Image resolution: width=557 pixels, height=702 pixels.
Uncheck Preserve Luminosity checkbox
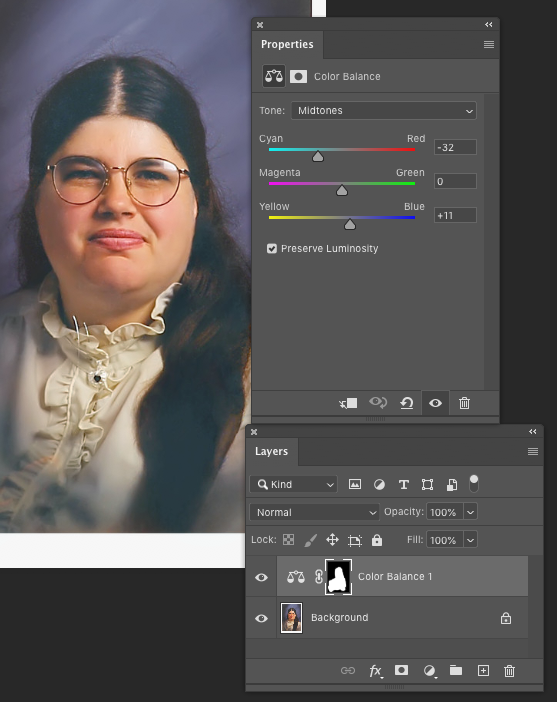click(272, 248)
